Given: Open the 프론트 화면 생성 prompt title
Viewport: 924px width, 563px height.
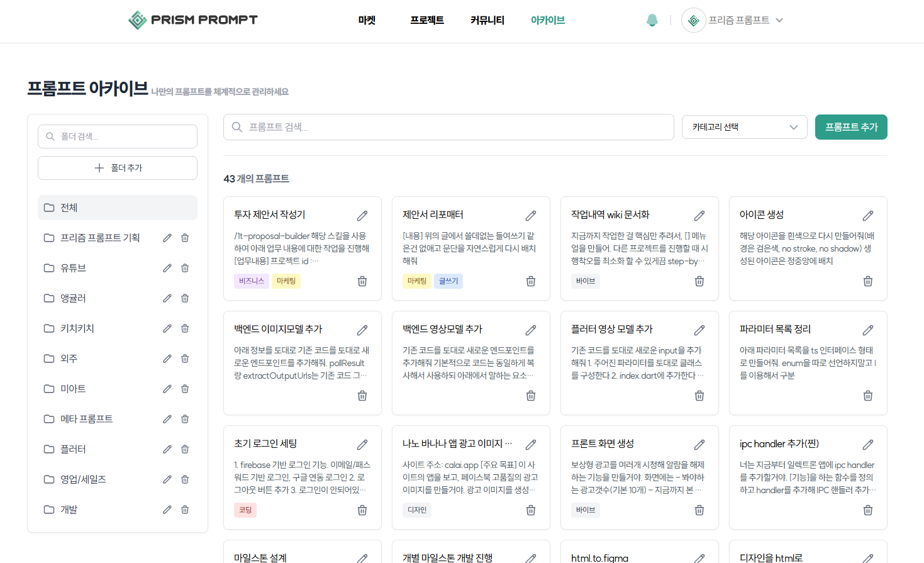Looking at the screenshot, I should click(x=603, y=443).
